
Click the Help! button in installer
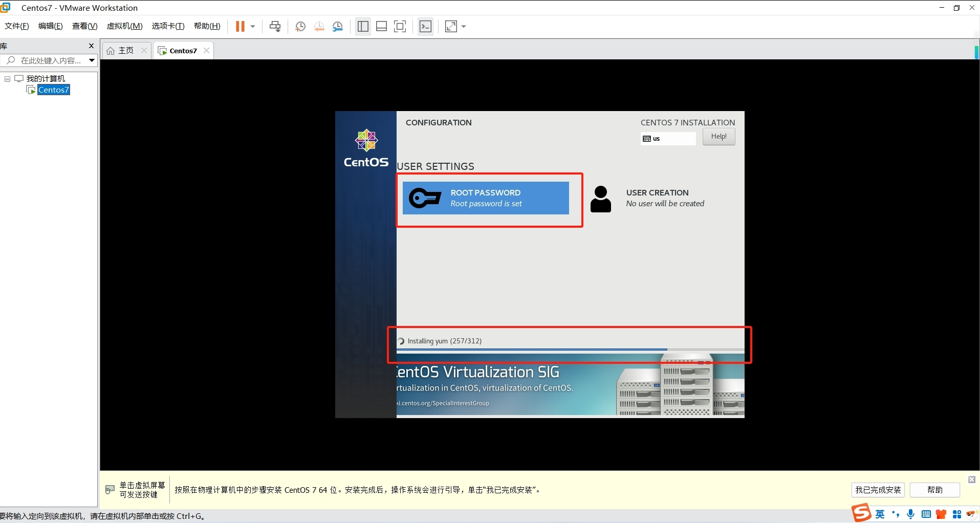pos(718,137)
